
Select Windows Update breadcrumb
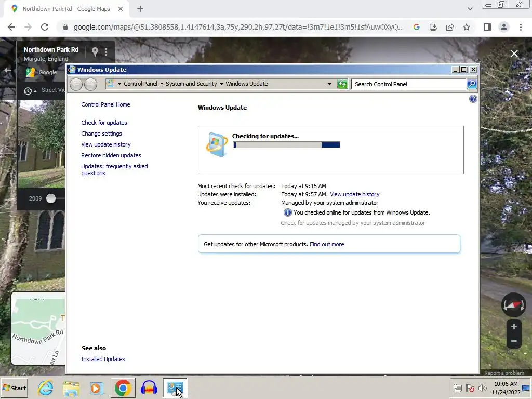point(247,84)
